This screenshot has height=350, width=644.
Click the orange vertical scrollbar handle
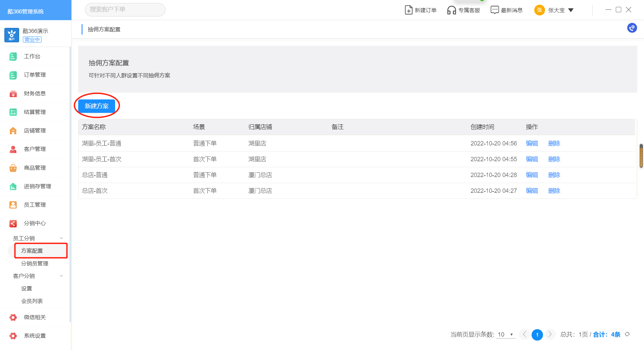click(x=641, y=156)
